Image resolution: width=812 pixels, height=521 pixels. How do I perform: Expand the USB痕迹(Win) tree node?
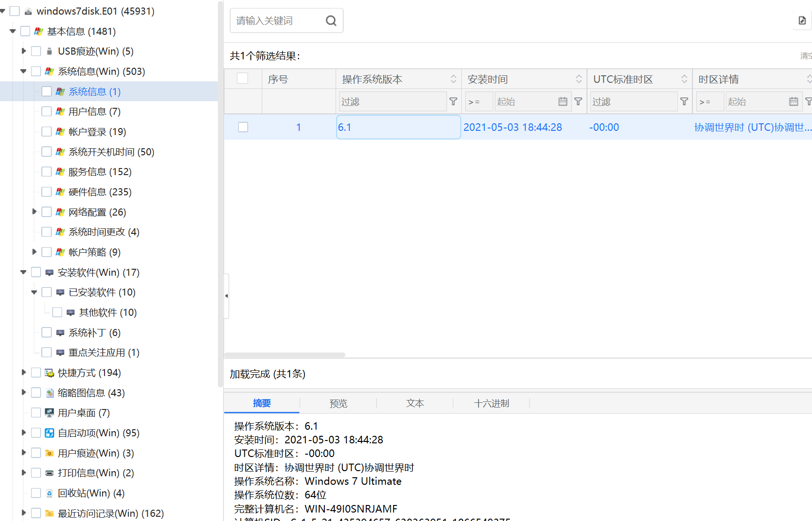tap(24, 51)
